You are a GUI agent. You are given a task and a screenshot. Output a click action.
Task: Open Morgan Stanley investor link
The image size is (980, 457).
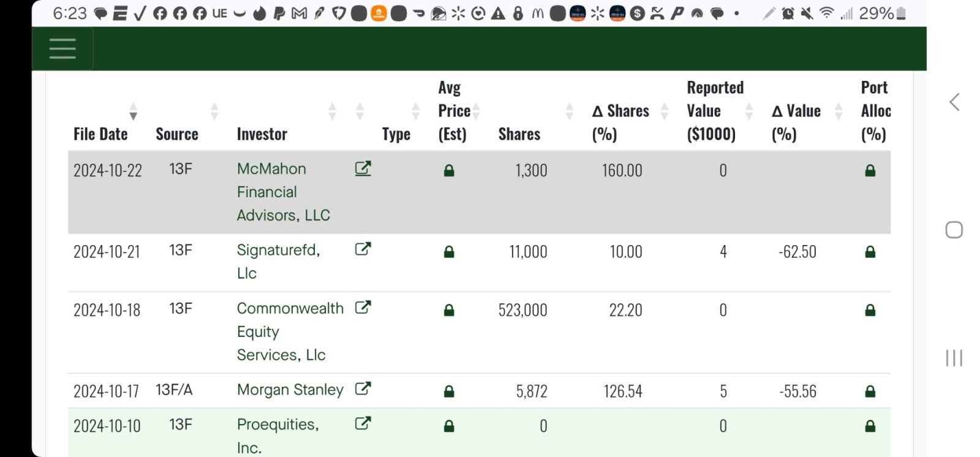[290, 390]
